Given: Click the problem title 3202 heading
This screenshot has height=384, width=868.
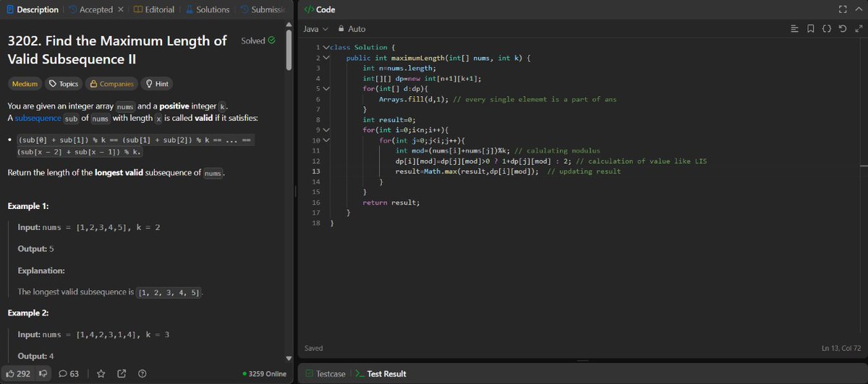Looking at the screenshot, I should (116, 49).
